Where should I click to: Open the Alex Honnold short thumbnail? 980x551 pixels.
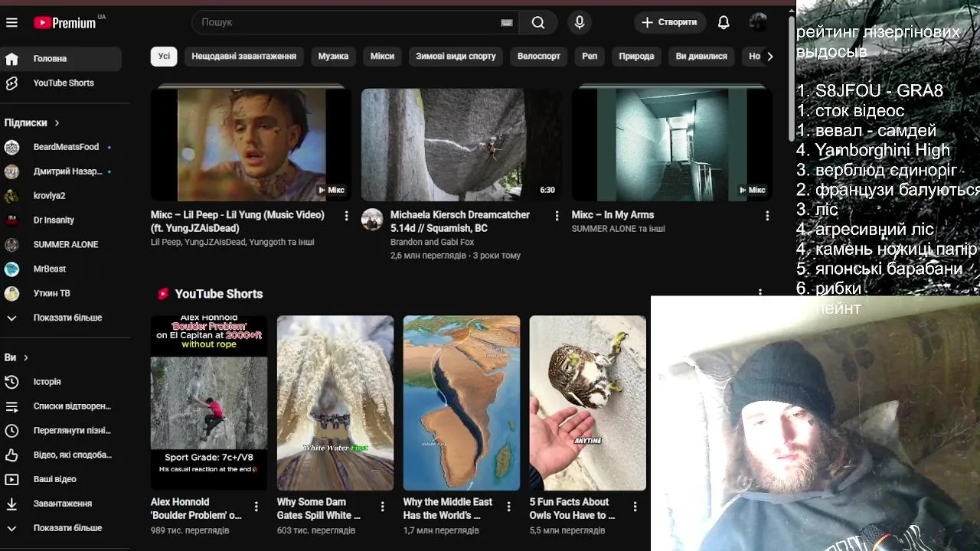pyautogui.click(x=209, y=403)
